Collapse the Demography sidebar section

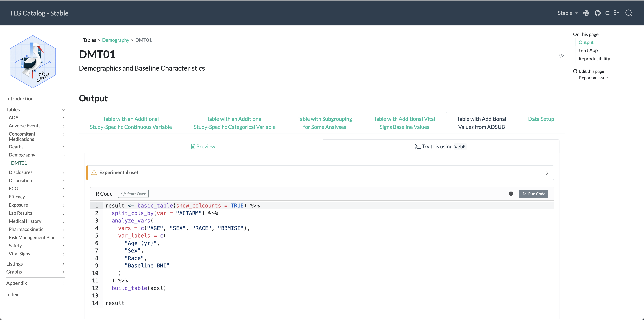pyautogui.click(x=64, y=155)
